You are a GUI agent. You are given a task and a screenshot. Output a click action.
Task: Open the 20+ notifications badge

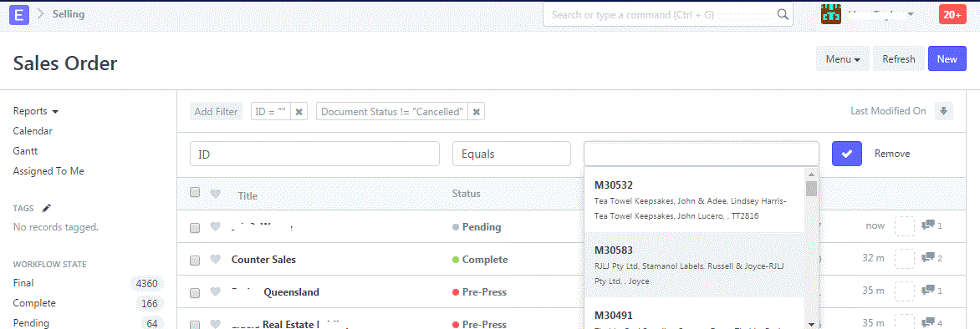952,14
